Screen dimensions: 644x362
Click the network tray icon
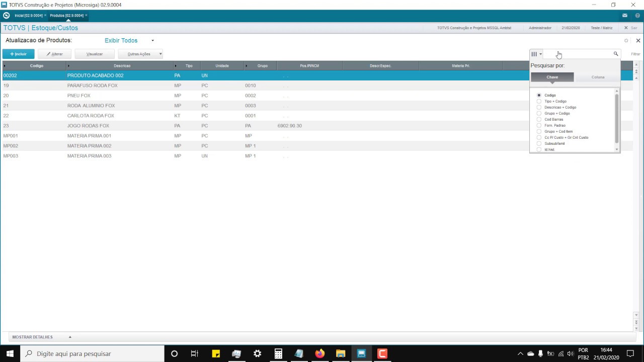point(561,353)
